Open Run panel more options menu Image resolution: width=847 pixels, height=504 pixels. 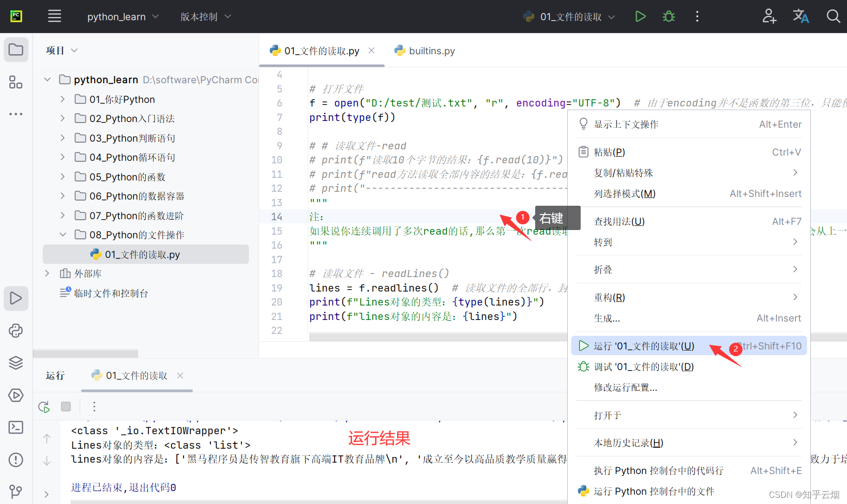pos(94,407)
